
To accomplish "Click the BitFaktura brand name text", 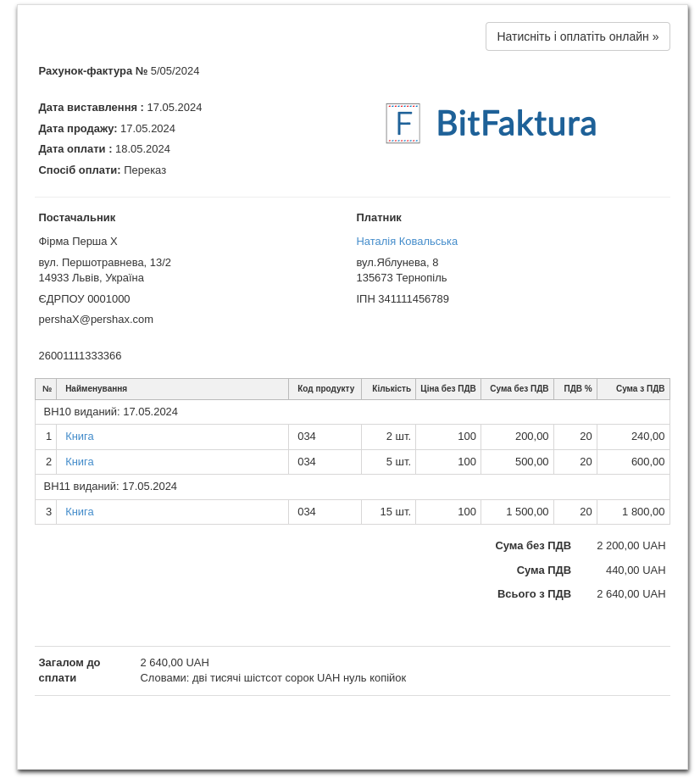I will coord(516,124).
